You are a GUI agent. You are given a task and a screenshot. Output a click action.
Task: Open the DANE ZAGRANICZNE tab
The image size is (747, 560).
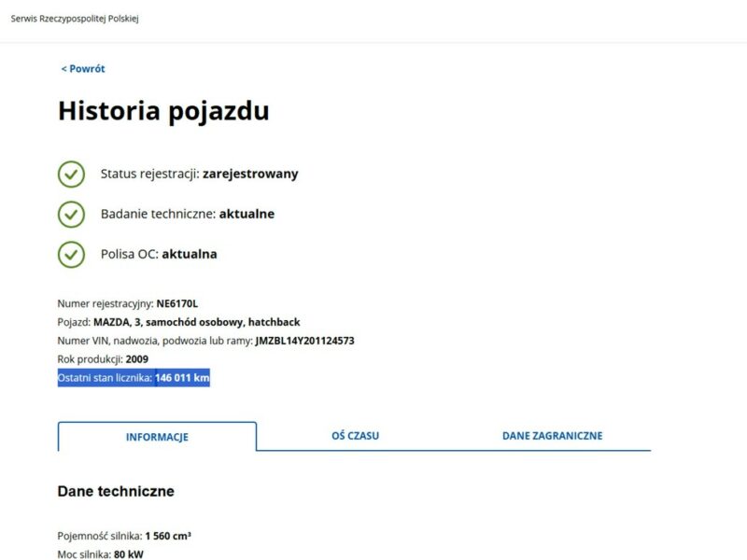(x=552, y=436)
